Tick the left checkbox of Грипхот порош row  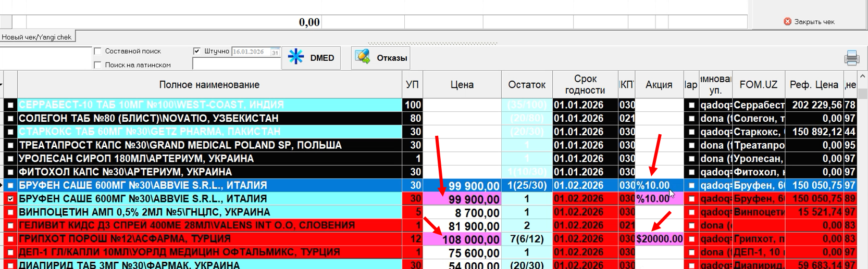point(10,239)
